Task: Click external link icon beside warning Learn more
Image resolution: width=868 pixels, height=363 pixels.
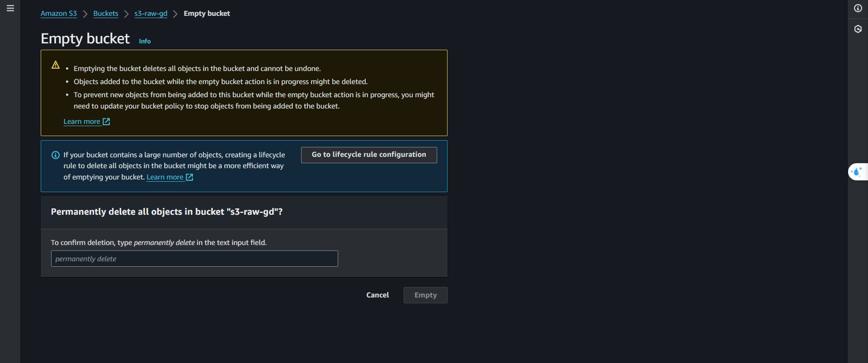Action: pos(106,122)
